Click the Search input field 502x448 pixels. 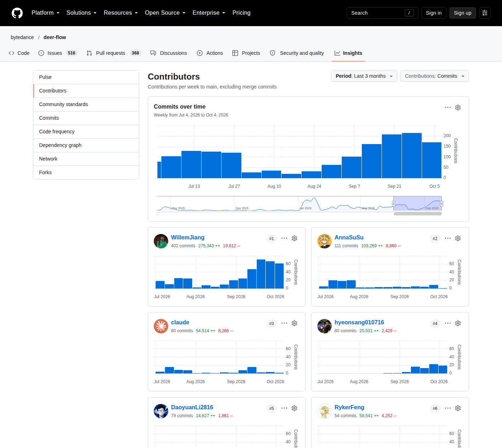pyautogui.click(x=382, y=13)
